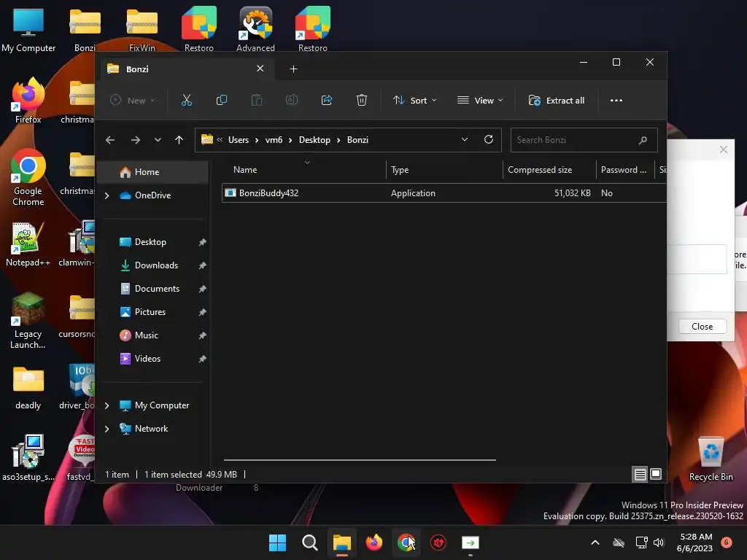747x560 pixels.
Task: Navigate up one folder level
Action: (179, 140)
